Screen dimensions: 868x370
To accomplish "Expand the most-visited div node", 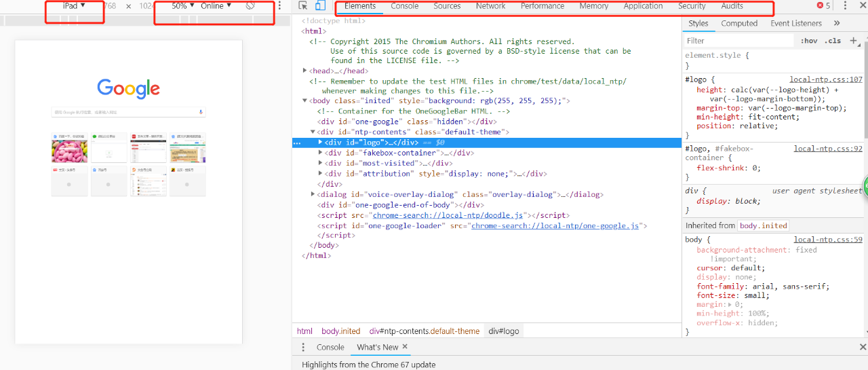I will click(321, 163).
